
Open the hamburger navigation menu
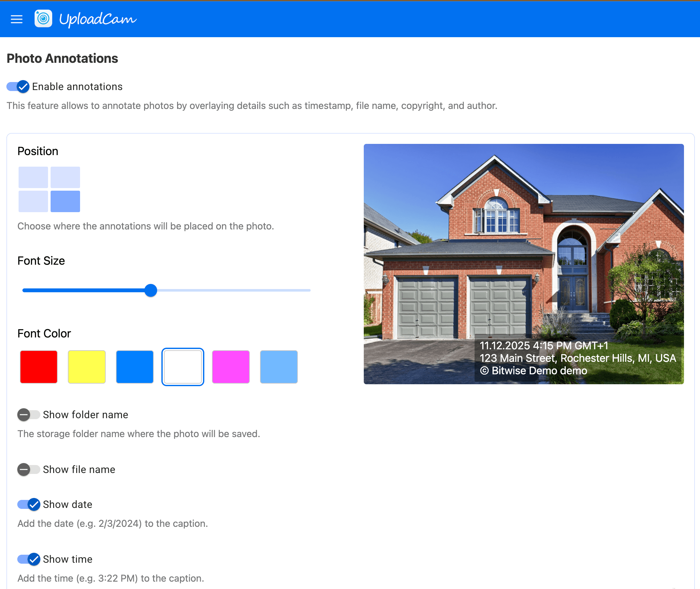[x=16, y=19]
